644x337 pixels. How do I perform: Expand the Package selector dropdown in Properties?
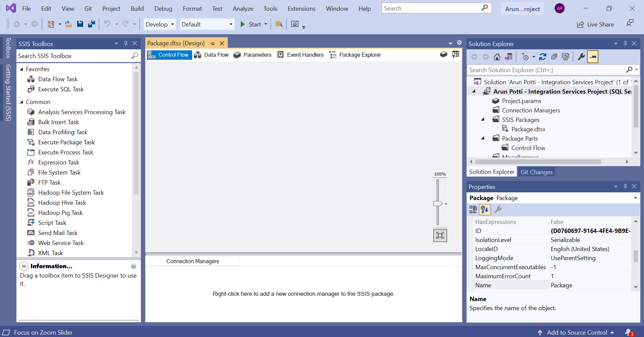[x=635, y=198]
